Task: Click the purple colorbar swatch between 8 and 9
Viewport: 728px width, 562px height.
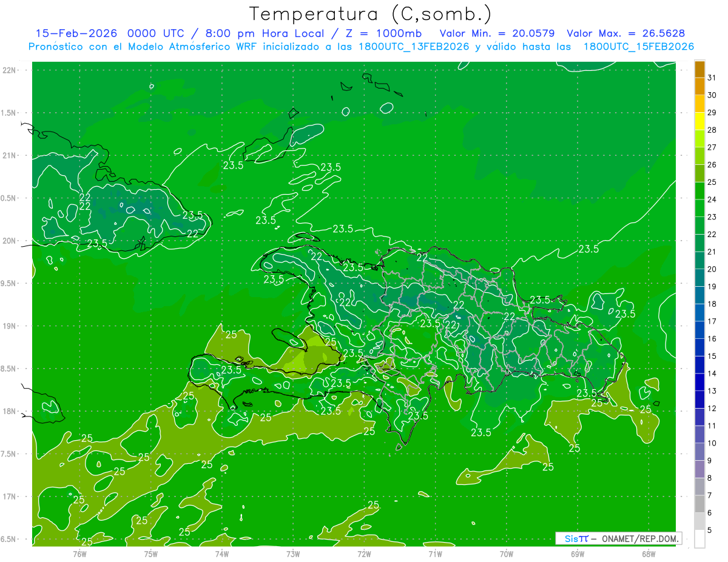Action: [x=699, y=469]
